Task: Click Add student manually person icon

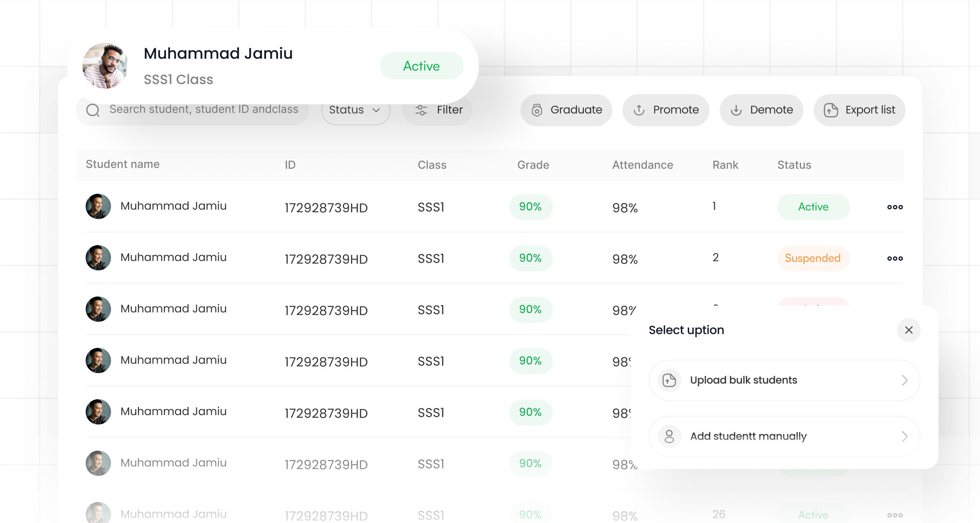Action: [669, 436]
